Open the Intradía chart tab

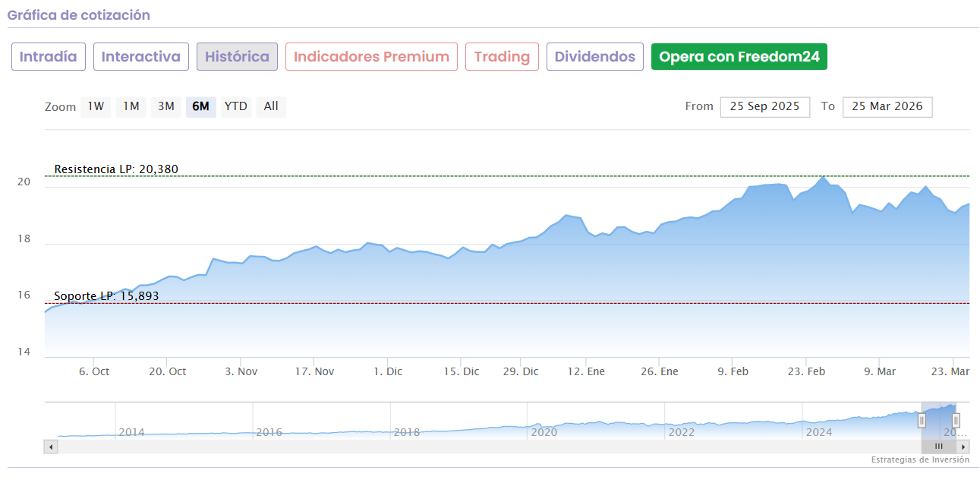[x=48, y=57]
